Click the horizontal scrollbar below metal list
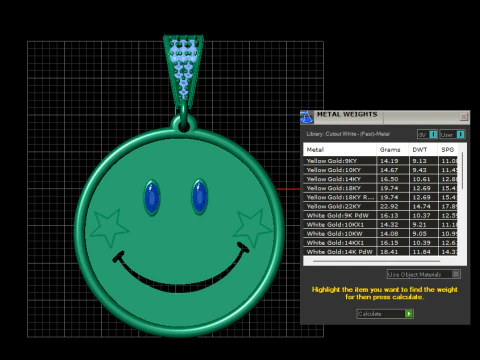Viewport: 480px width, 360px height. (377, 261)
